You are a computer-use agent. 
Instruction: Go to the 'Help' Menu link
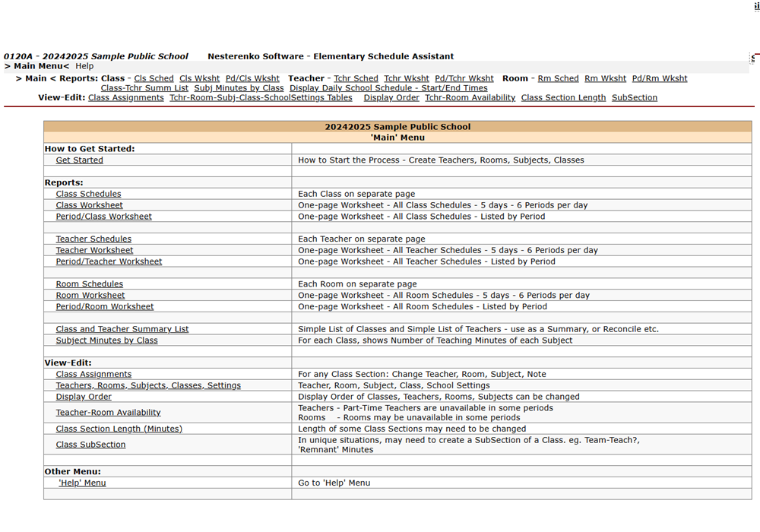coord(82,483)
